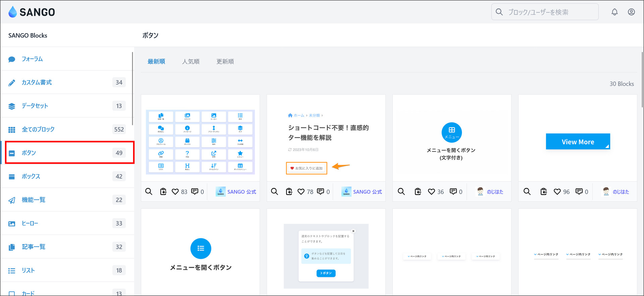Screen dimensions: 644x296
Task: Click the magnifier preview icon on first block card
Action: (149, 192)
